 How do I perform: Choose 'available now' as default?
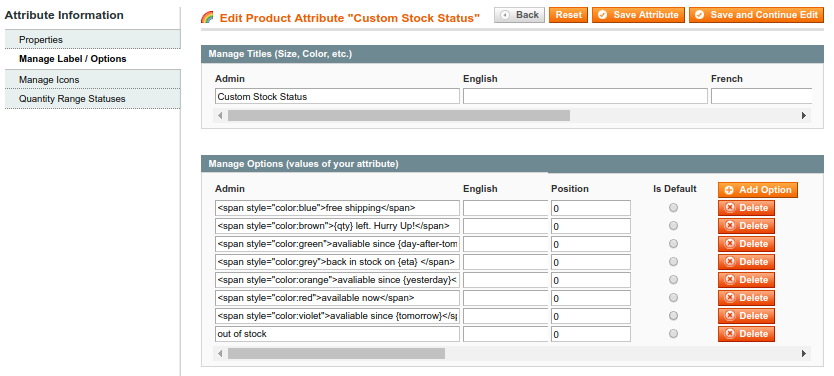673,298
